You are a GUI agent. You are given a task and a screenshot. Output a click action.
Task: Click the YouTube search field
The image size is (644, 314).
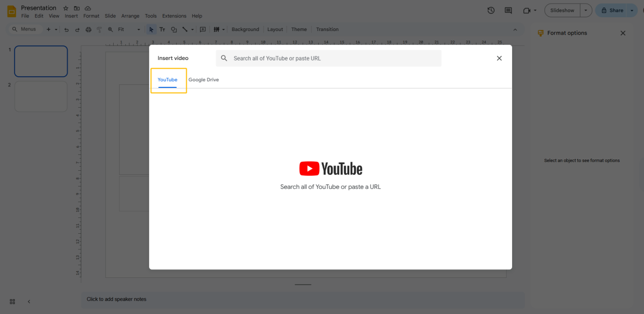pos(330,58)
